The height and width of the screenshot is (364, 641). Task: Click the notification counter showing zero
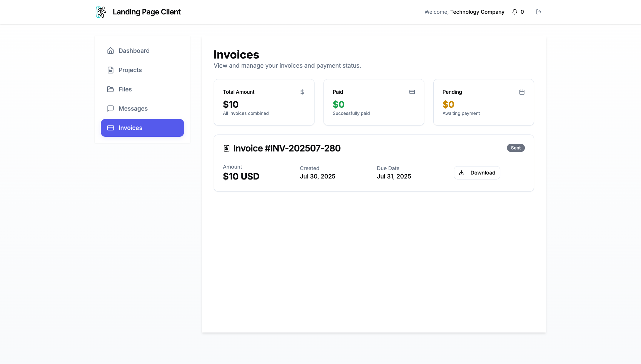click(523, 12)
